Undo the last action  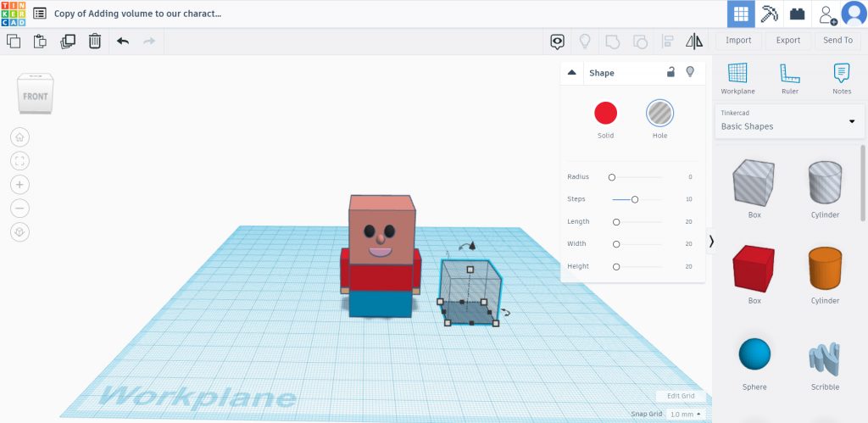[123, 41]
